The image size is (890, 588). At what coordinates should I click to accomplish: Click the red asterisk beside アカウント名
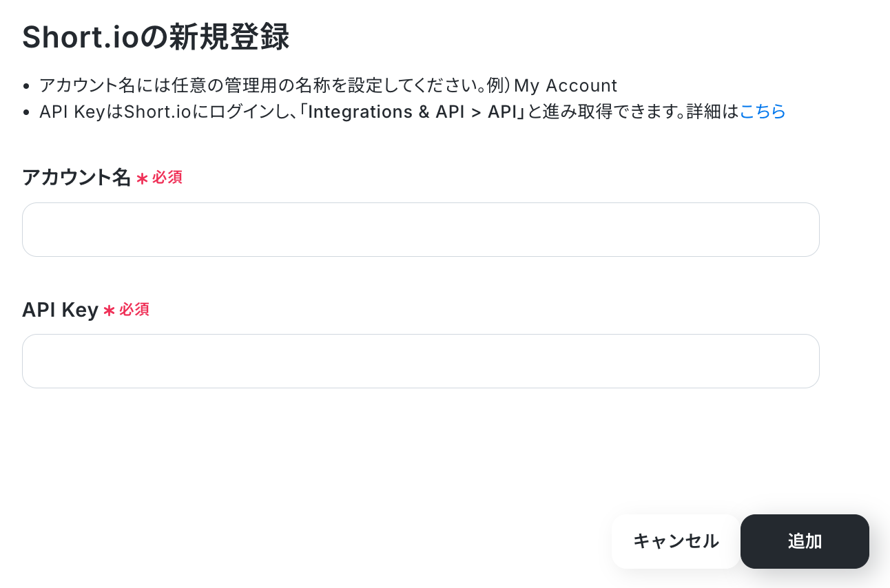tap(142, 179)
